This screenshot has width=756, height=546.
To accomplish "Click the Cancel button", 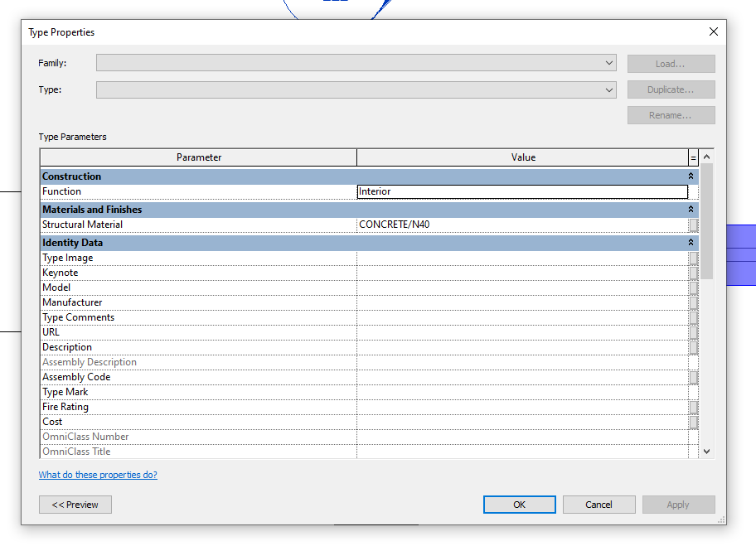I will tap(598, 505).
